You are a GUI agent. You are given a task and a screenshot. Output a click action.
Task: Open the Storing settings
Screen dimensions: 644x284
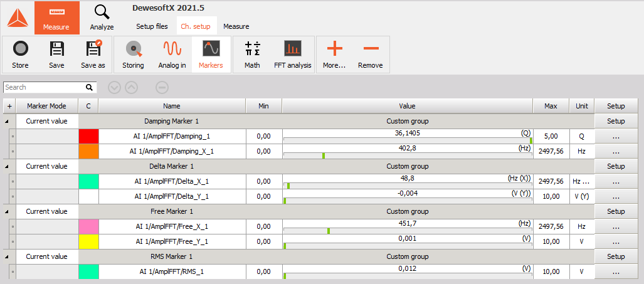(133, 54)
